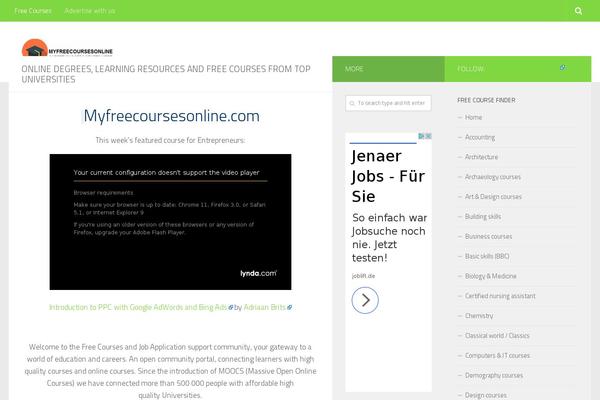600x400 pixels.
Task: Click the FREE COURSE FINDER heading
Action: coord(486,100)
